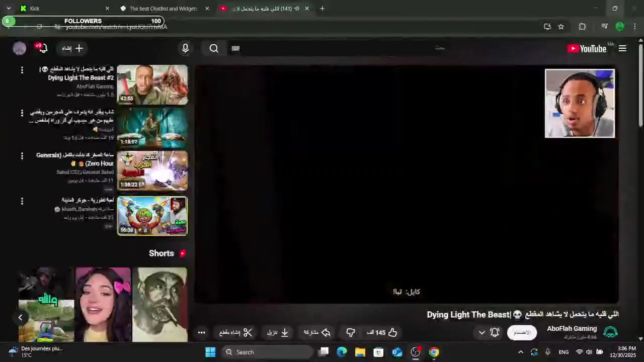Viewport: 644px width, 362px height.
Task: Show previous Shorts with left arrow
Action: click(20, 317)
